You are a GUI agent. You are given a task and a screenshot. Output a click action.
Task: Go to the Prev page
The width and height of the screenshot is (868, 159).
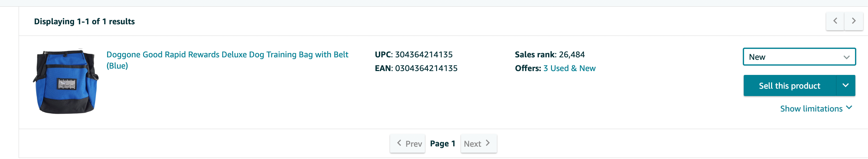pos(407,144)
